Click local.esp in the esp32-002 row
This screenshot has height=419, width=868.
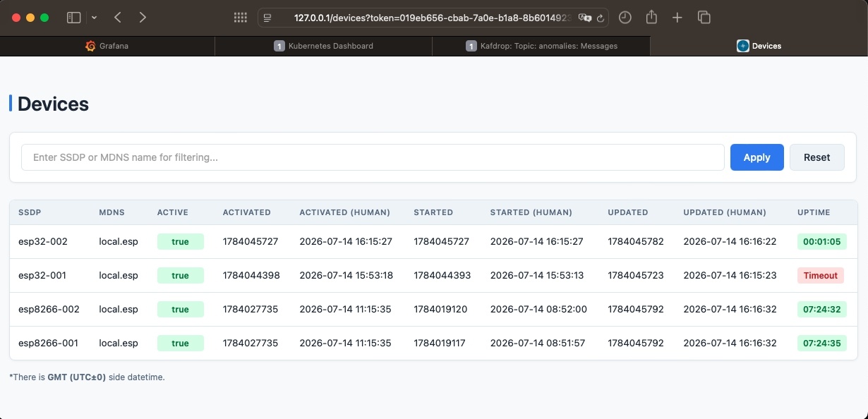119,241
